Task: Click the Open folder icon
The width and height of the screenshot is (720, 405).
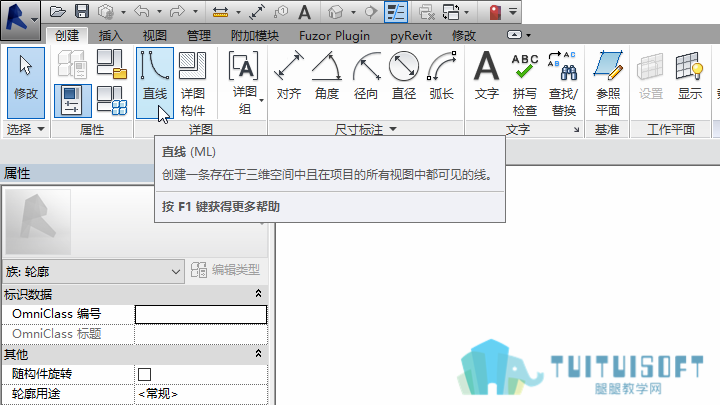Action: (57, 11)
